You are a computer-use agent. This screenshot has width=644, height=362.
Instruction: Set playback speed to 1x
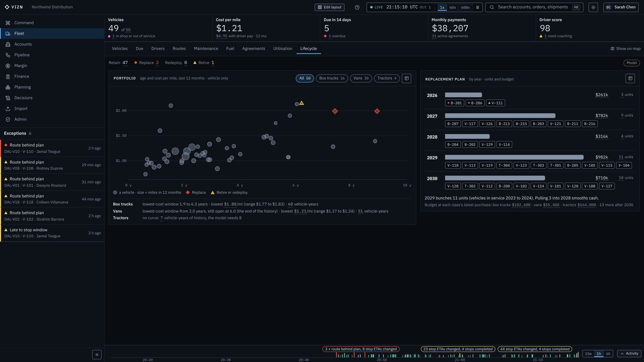click(442, 7)
